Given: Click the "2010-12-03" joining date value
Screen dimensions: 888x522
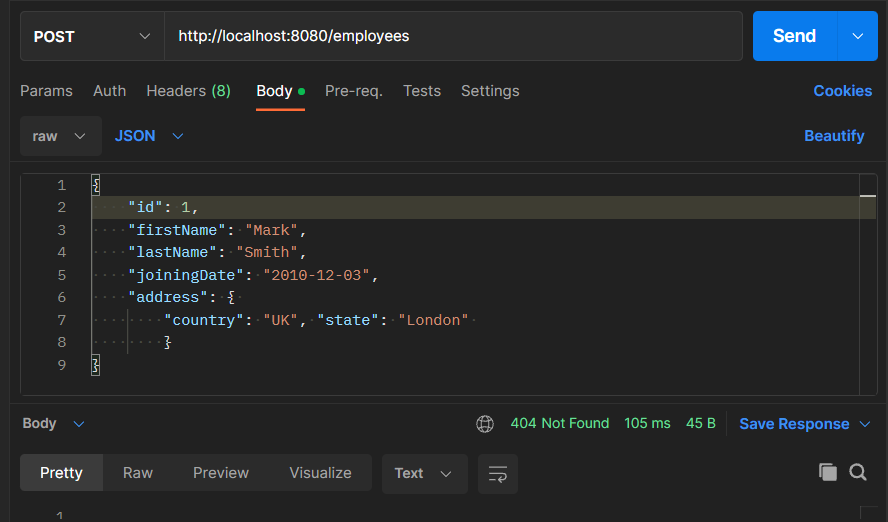Looking at the screenshot, I should [317, 275].
